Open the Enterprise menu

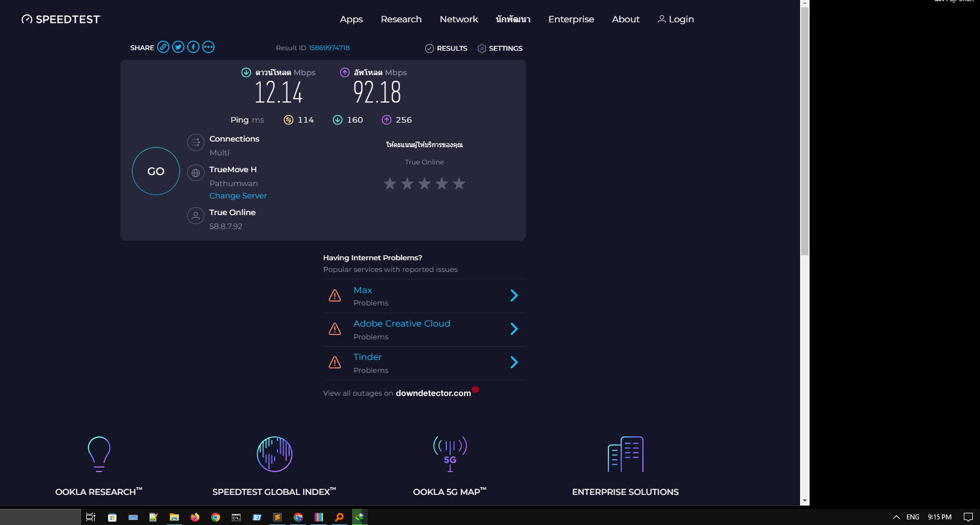tap(571, 20)
